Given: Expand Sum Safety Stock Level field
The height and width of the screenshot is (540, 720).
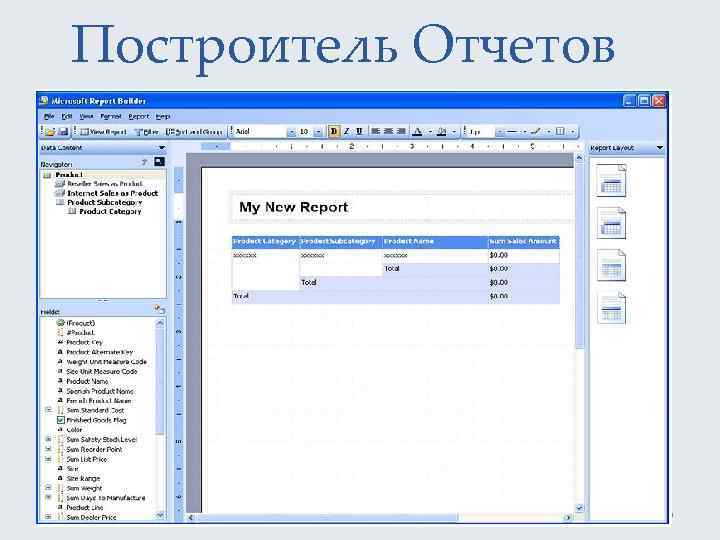Looking at the screenshot, I should click(x=48, y=439).
